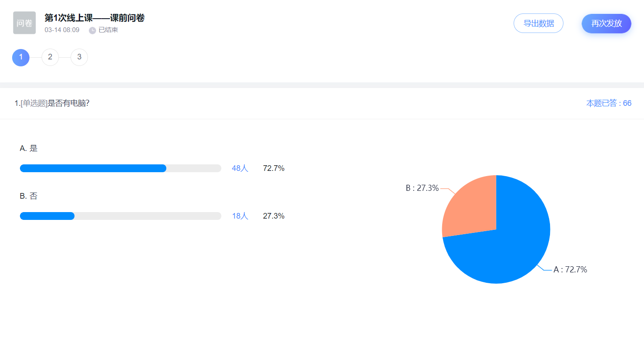Open the 48人 respondents link

240,168
